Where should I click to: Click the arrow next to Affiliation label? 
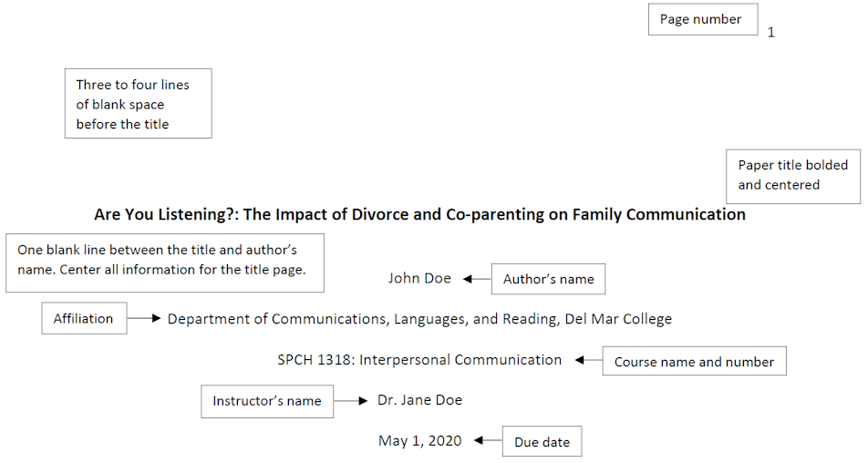144,318
